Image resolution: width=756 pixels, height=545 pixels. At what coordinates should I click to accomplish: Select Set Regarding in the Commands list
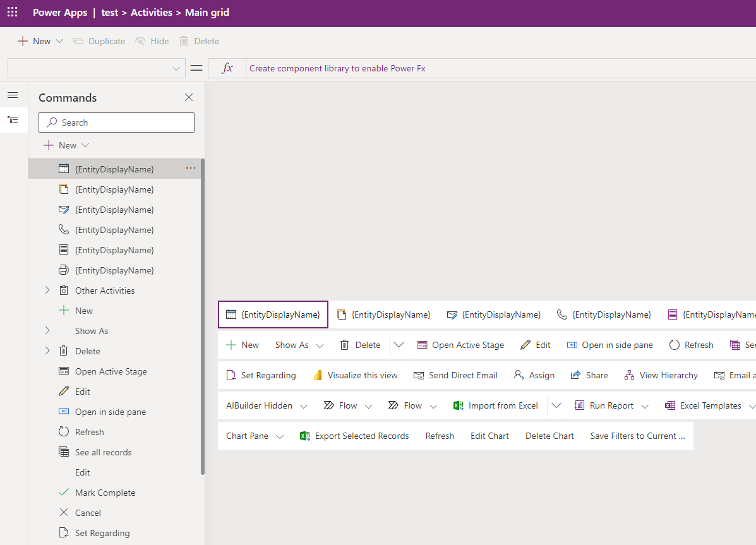click(x=115, y=533)
